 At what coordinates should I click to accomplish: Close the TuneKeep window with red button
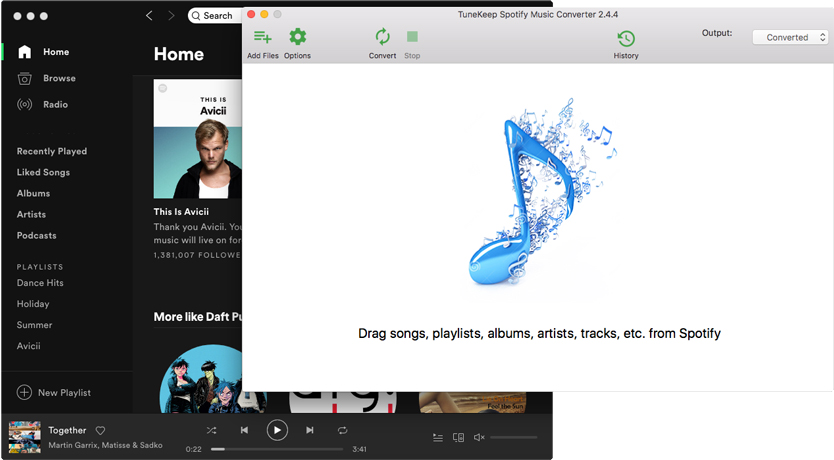(251, 14)
